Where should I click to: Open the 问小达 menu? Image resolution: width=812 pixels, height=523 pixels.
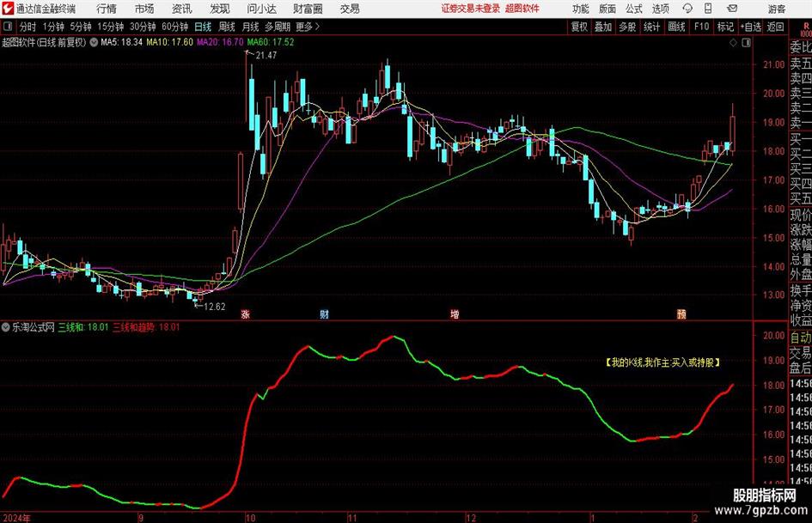pyautogui.click(x=261, y=9)
